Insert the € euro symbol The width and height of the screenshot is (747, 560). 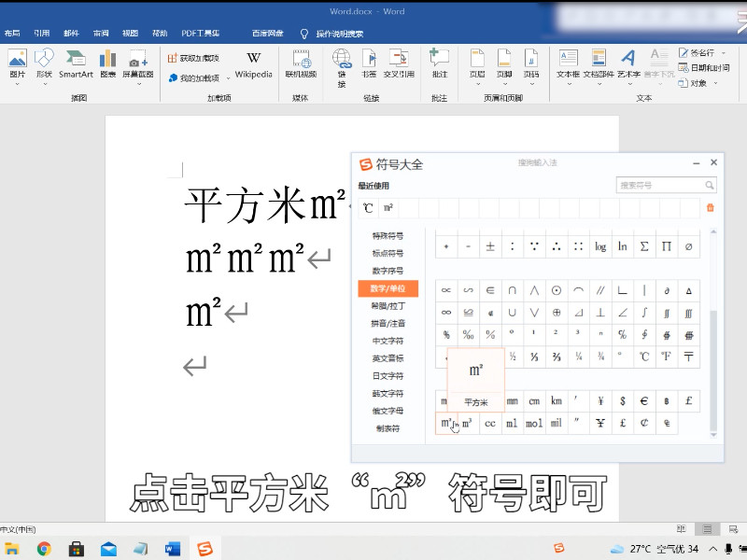(644, 401)
